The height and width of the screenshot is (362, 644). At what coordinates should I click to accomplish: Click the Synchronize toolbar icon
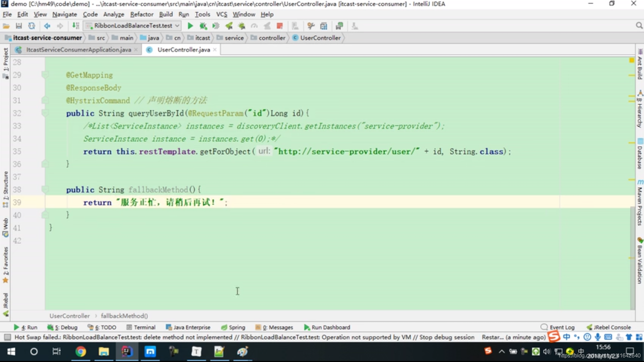pos(32,26)
